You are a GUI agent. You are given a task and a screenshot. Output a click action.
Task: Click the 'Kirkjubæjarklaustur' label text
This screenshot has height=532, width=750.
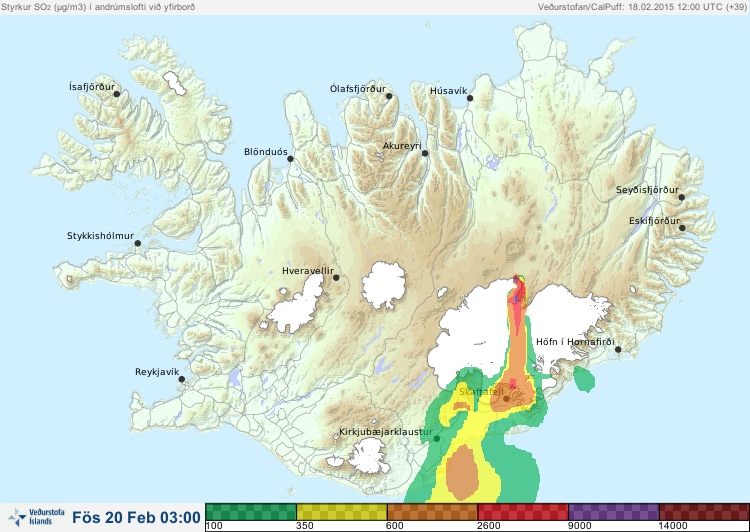tap(386, 432)
